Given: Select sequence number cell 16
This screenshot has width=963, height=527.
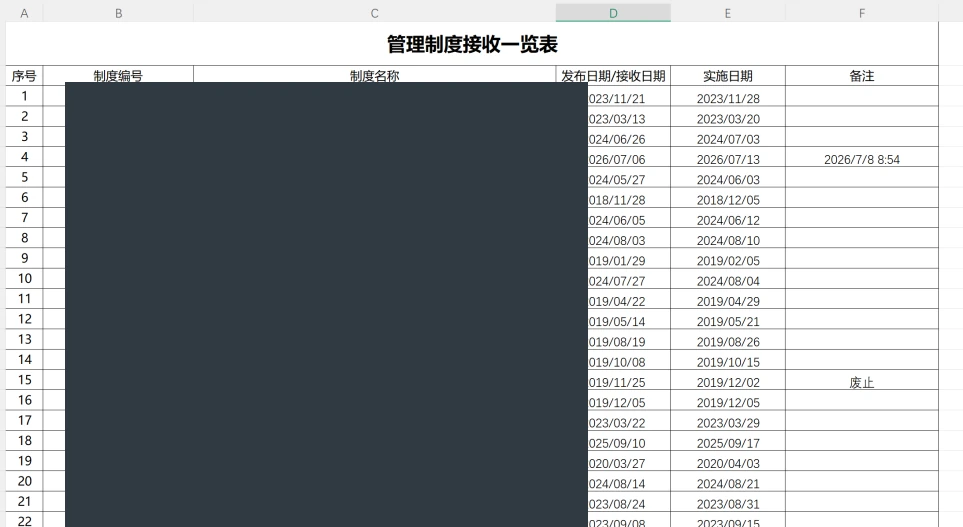Looking at the screenshot, I should [24, 400].
